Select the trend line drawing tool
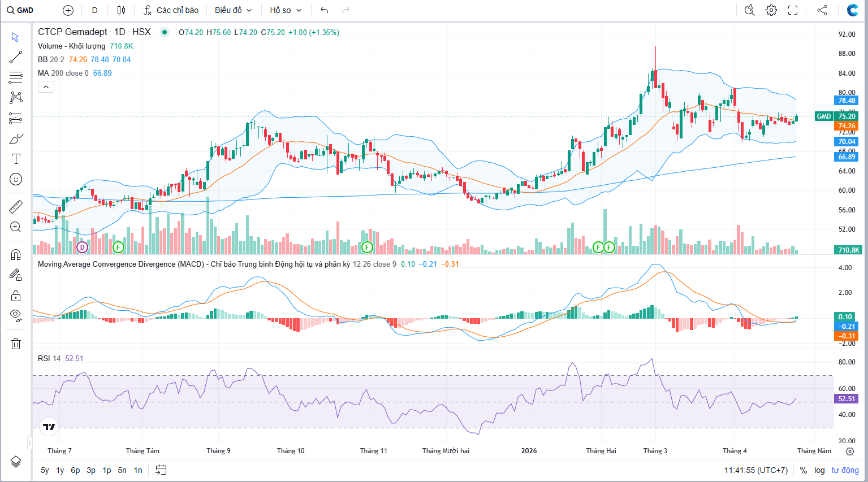 click(x=16, y=57)
